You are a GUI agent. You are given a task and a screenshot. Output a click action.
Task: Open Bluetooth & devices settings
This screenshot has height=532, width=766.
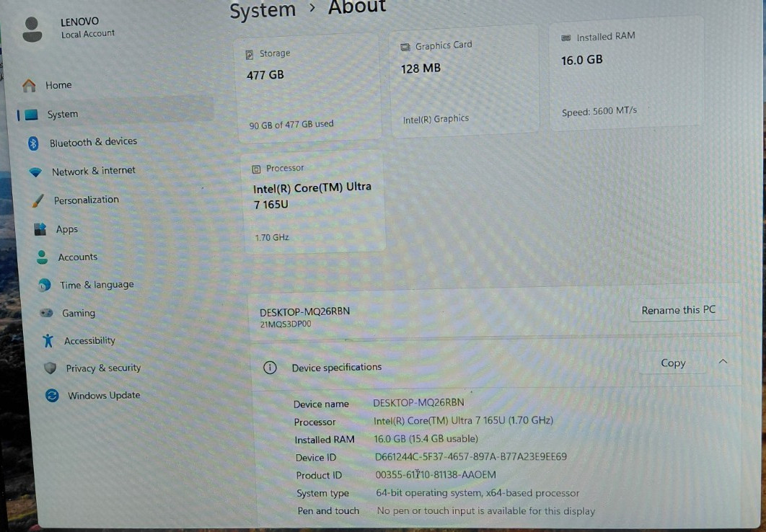[x=93, y=142]
